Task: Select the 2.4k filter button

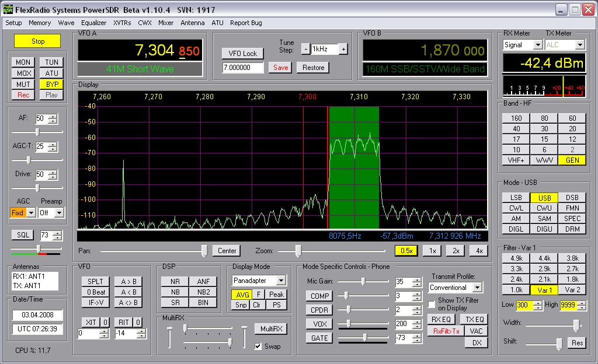Action: [x=516, y=279]
